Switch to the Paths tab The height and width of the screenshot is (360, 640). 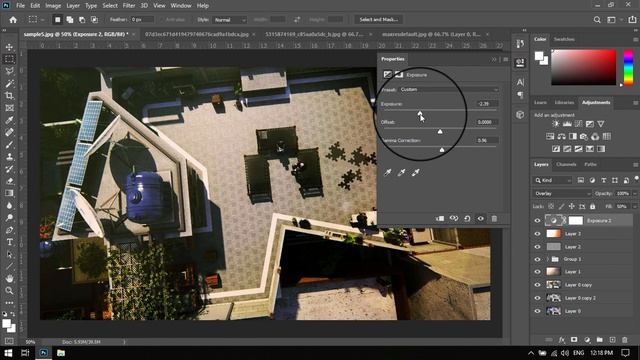tap(590, 164)
